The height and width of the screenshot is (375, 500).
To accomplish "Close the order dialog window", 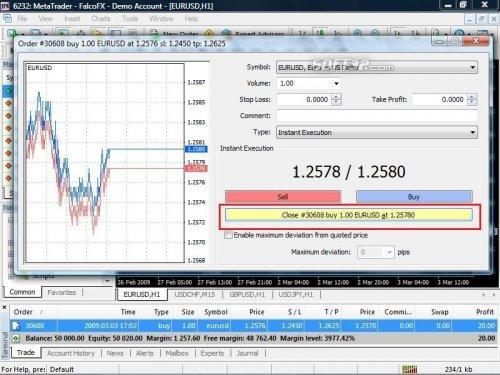I will [x=477, y=41].
